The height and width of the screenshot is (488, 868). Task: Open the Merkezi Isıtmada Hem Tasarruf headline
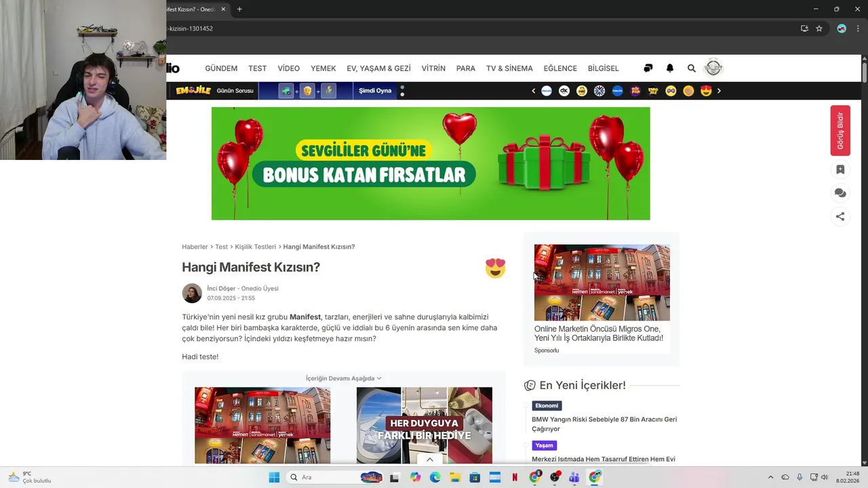point(604,459)
